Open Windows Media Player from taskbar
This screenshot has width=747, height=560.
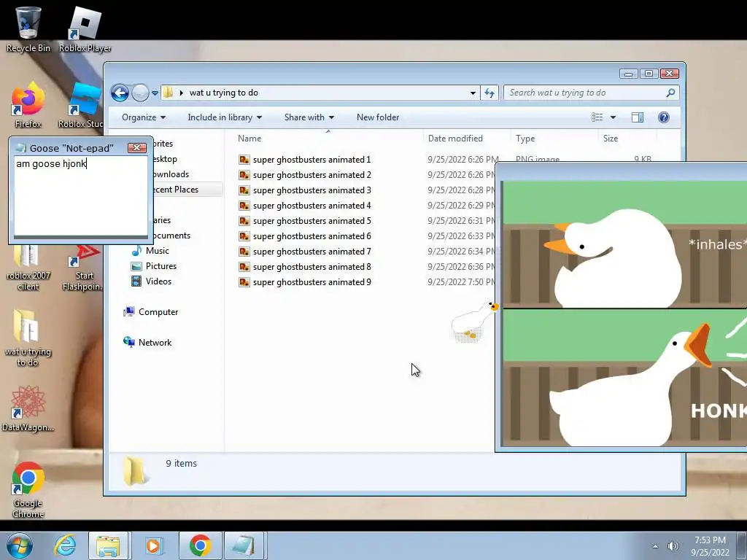click(153, 545)
